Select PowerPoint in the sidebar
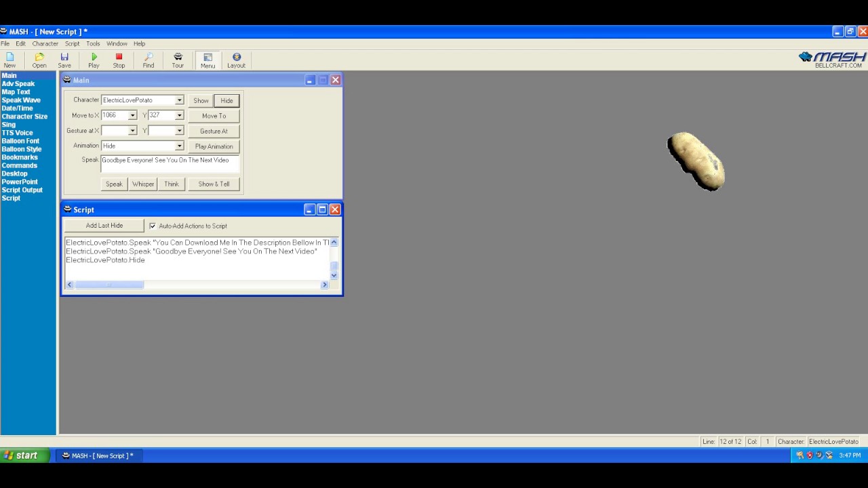This screenshot has height=488, width=868. 20,182
